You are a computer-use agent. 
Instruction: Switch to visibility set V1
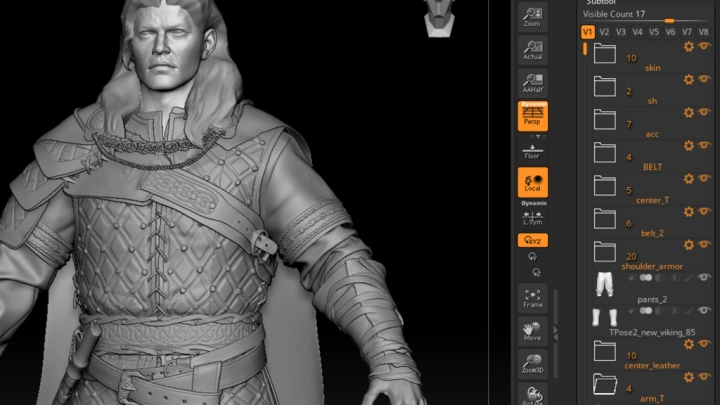click(x=588, y=32)
